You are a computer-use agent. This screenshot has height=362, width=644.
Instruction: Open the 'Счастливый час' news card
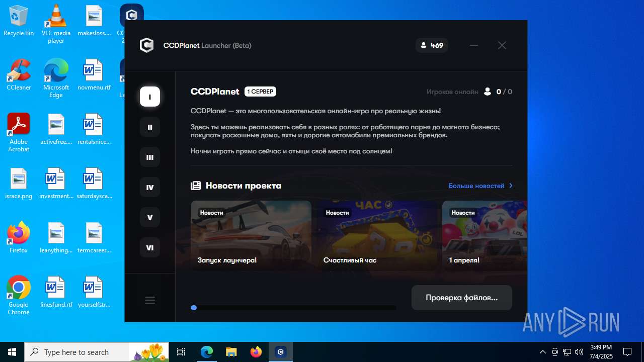(377, 236)
